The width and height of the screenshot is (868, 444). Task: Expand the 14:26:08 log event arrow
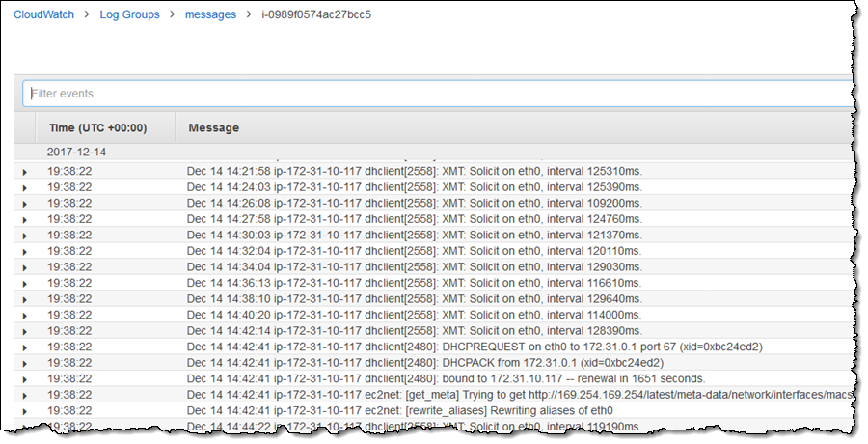point(24,204)
